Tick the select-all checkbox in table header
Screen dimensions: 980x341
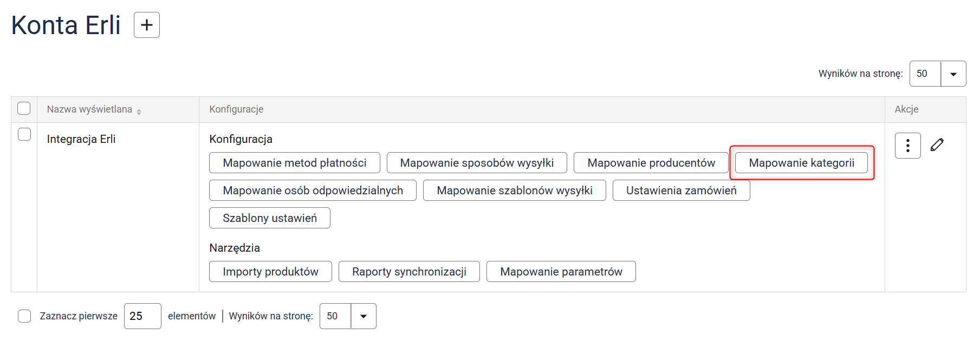[24, 108]
